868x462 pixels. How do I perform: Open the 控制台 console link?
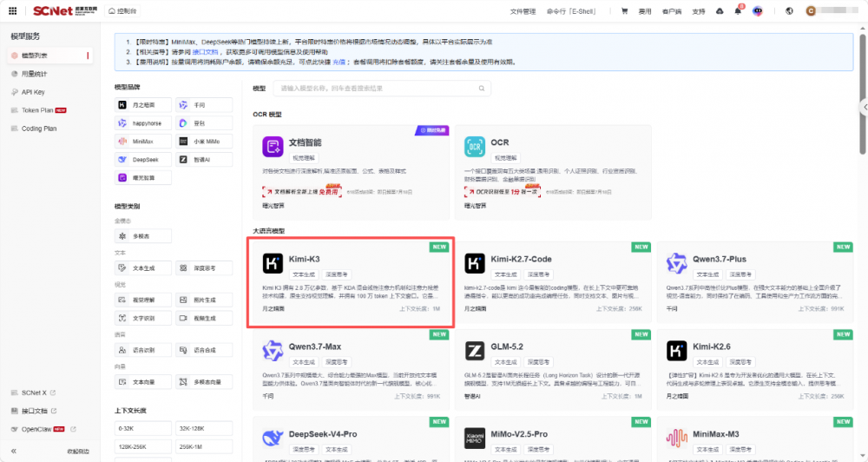[123, 10]
